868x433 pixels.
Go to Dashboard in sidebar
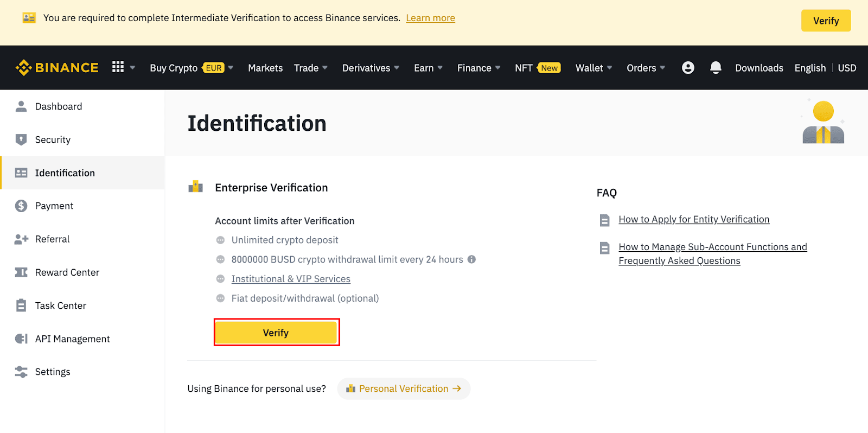click(59, 106)
